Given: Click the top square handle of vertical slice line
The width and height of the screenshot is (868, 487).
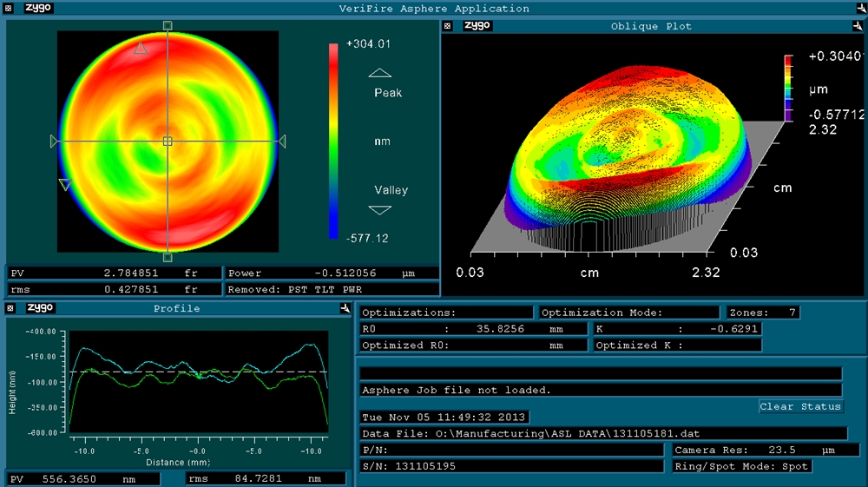Looking at the screenshot, I should pyautogui.click(x=168, y=25).
